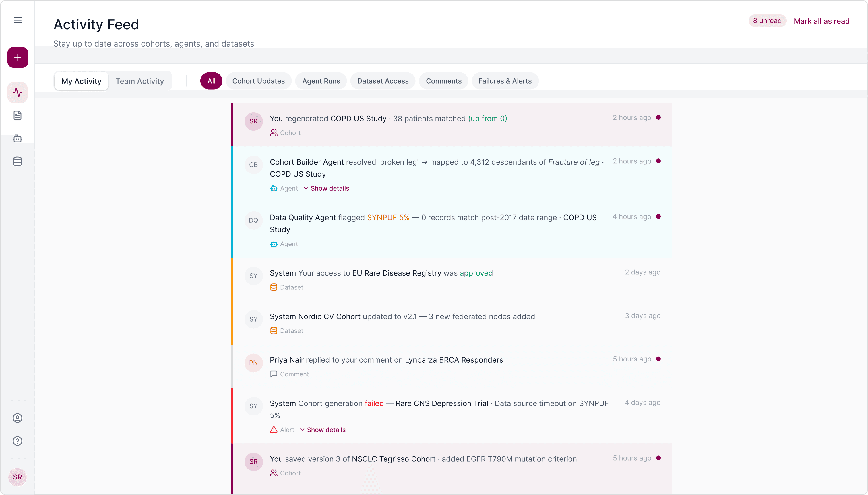Open Rare CNS Depression Trial link
The height and width of the screenshot is (495, 868).
442,403
